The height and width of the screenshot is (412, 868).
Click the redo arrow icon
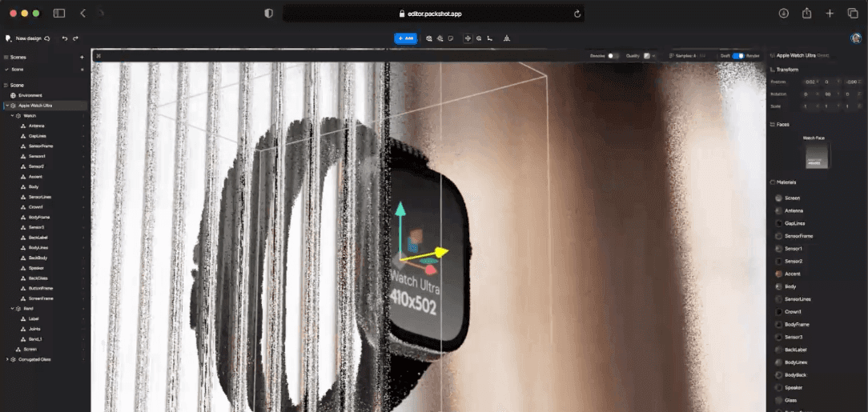pyautogui.click(x=76, y=38)
